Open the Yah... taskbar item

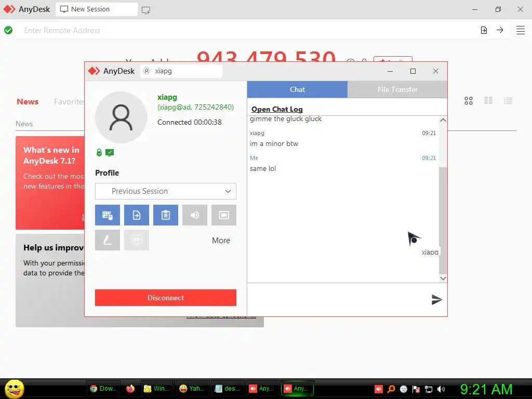coord(192,389)
